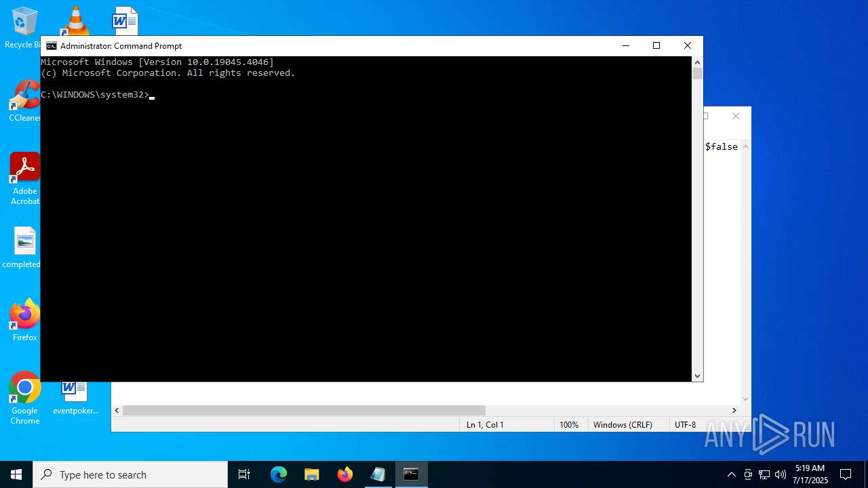Show hidden system tray icons
This screenshot has height=488, width=868.
pyautogui.click(x=731, y=474)
